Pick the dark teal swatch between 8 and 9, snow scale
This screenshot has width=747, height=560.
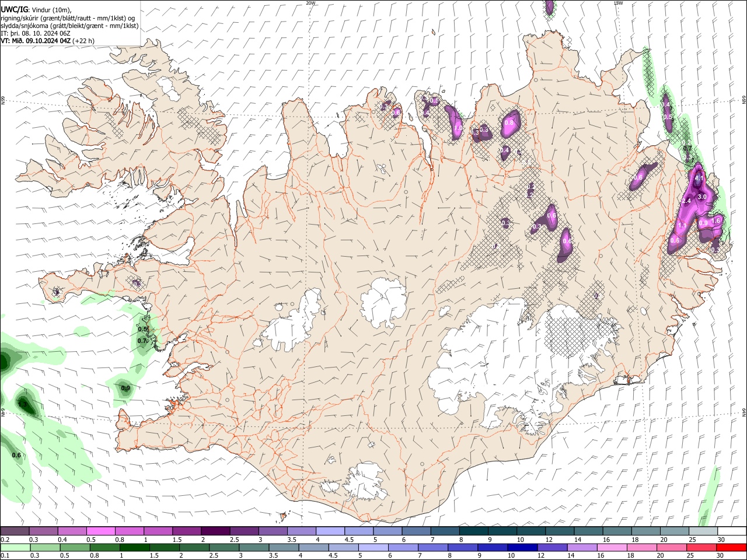click(x=474, y=531)
